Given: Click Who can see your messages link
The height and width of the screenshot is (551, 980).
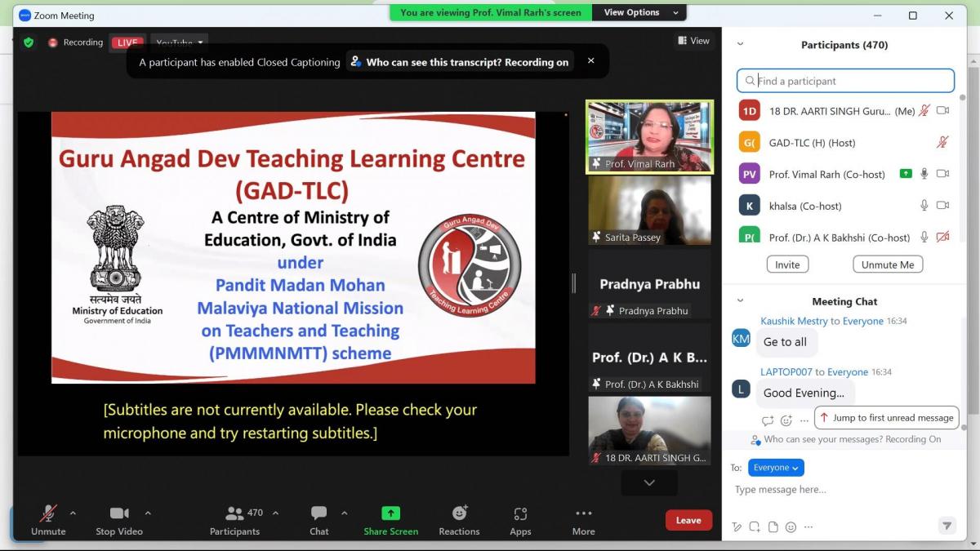Looking at the screenshot, I should click(845, 439).
